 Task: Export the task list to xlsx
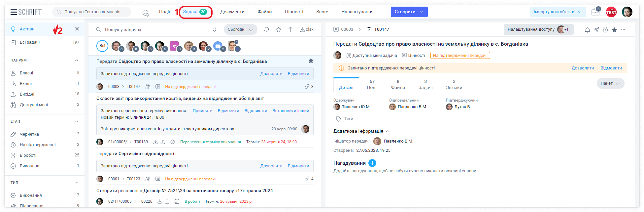pyautogui.click(x=306, y=29)
